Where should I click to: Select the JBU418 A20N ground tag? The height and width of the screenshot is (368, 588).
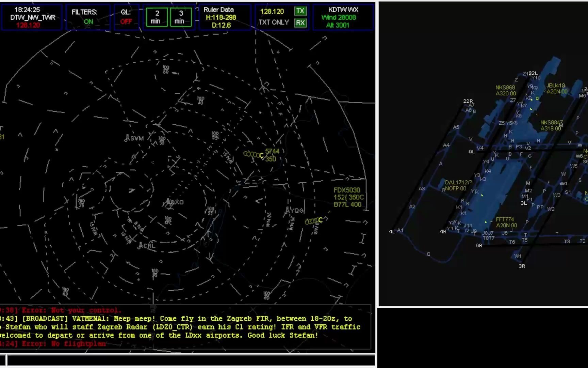[x=557, y=89]
